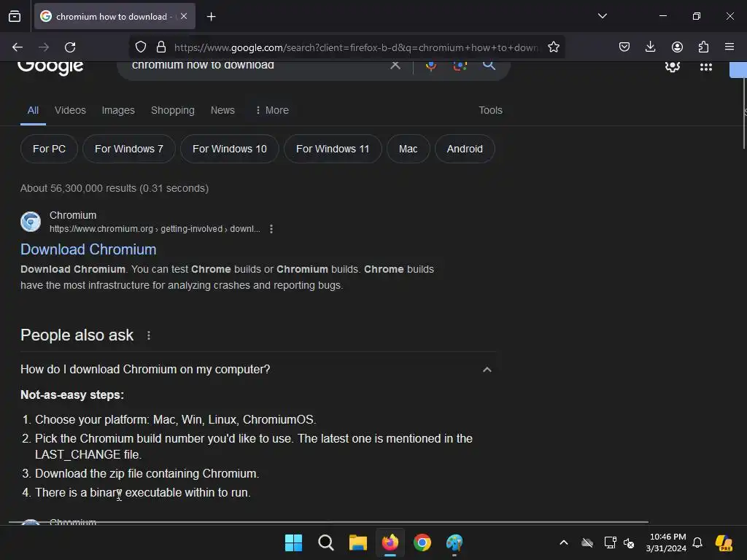Filter results with Android chip

click(465, 149)
